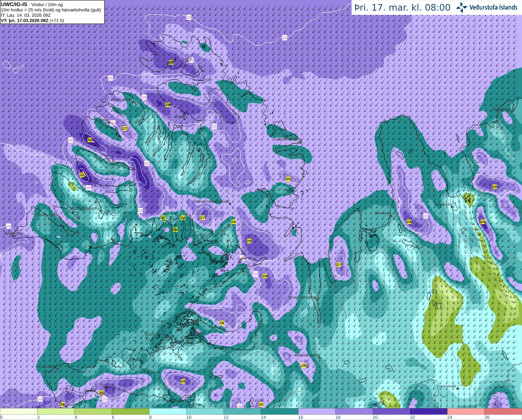Click the yellow gust value 30 east of Gufuskálar
522x420 pixels.
coord(101,392)
